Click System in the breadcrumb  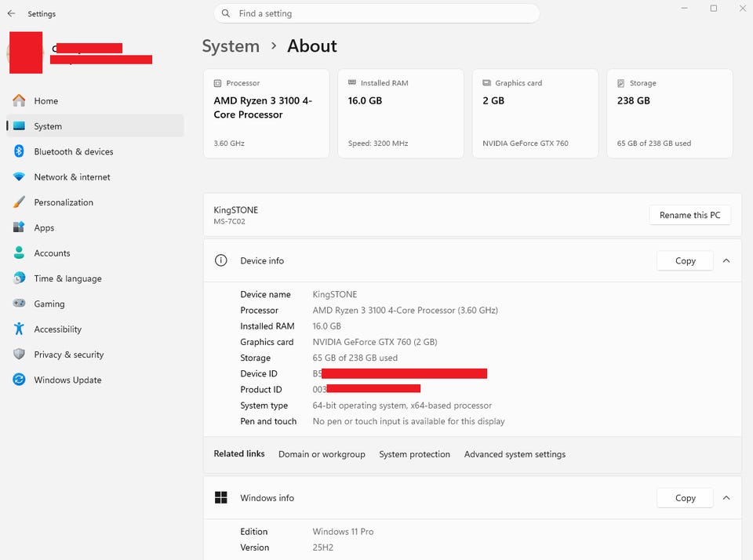[231, 46]
